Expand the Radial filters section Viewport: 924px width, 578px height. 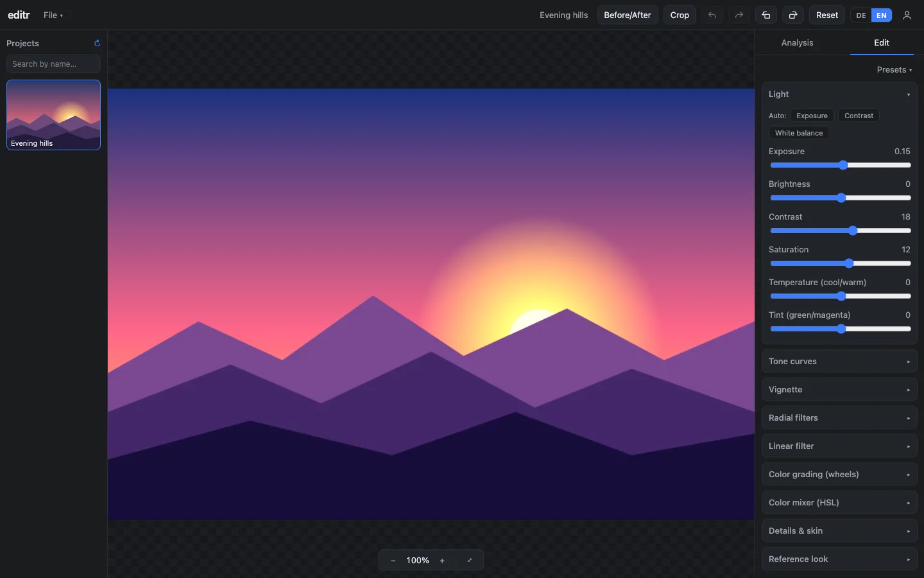point(839,418)
